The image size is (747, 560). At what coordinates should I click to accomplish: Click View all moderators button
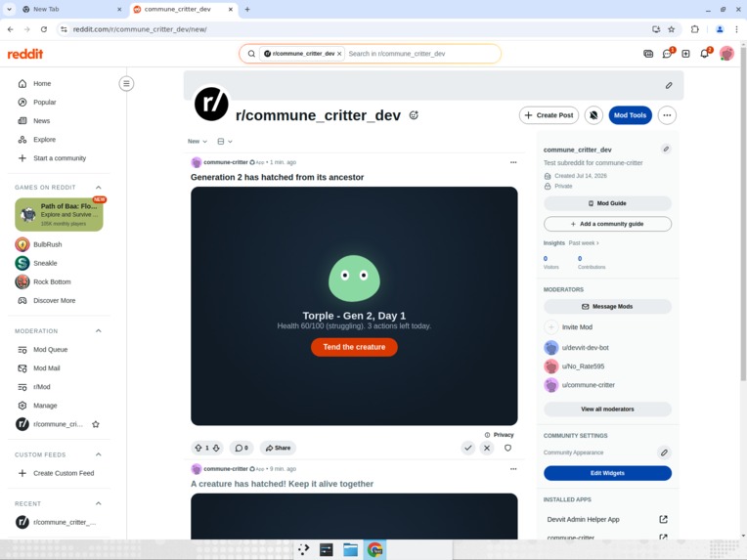(607, 409)
